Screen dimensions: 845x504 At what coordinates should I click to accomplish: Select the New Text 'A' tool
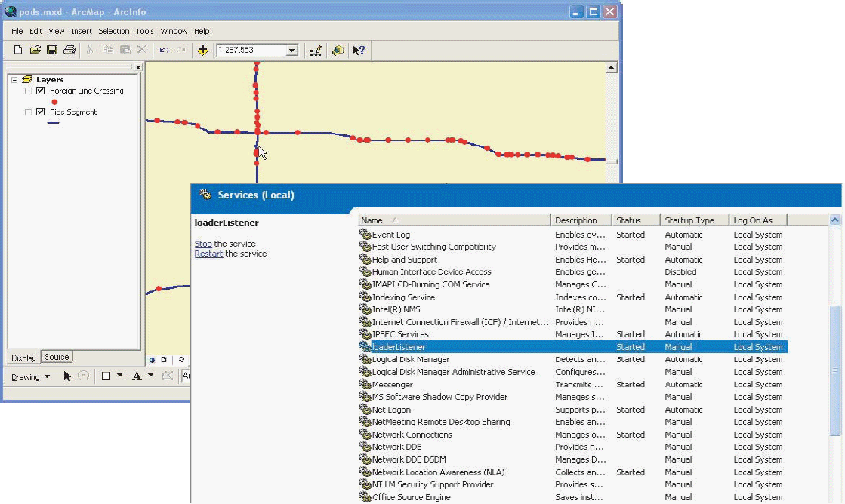click(137, 376)
